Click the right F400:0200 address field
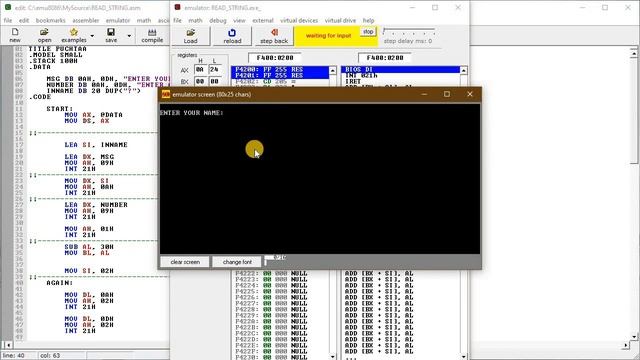Screen dimensions: 640x360 pyautogui.click(x=384, y=58)
